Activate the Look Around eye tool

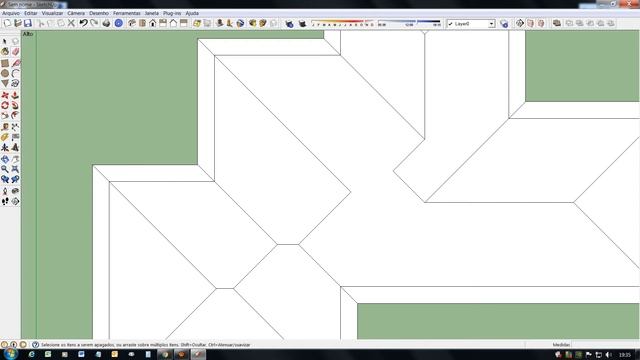[15, 191]
